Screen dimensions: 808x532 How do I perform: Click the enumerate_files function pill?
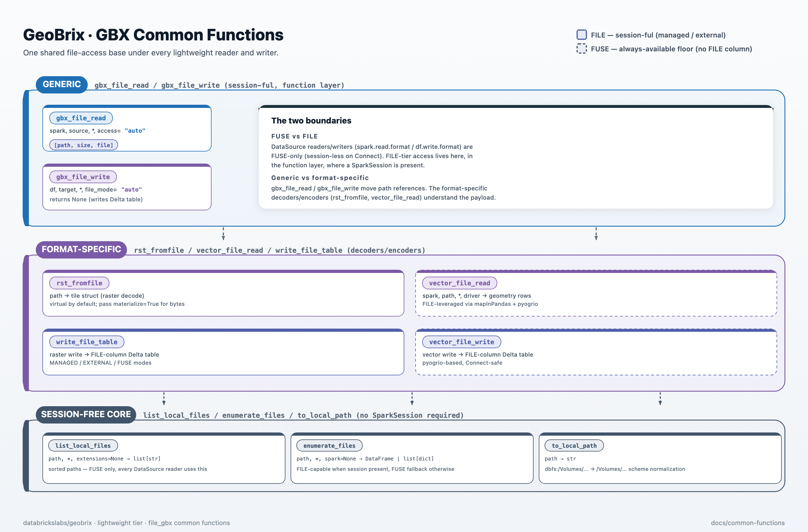pos(329,445)
